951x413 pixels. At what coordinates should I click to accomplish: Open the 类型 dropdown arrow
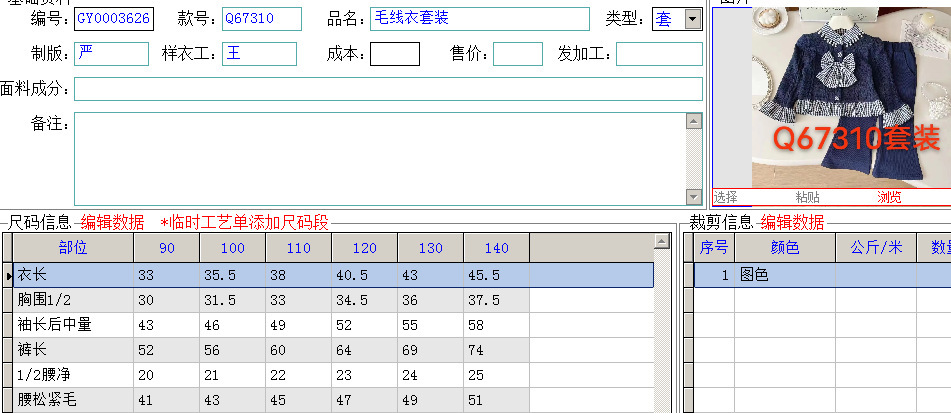coord(693,19)
